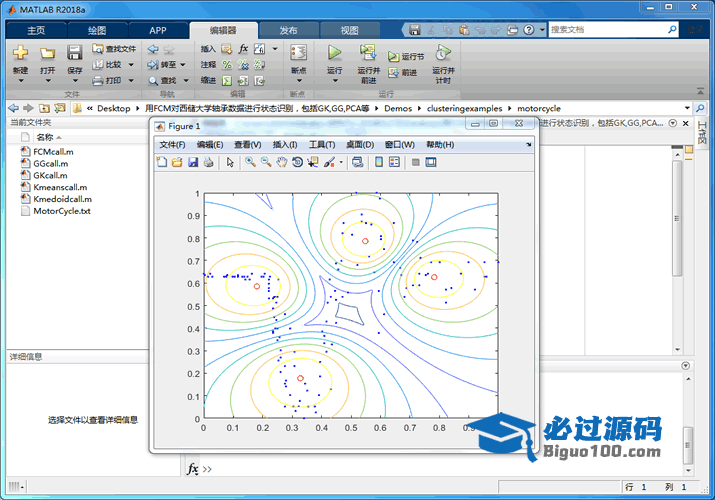This screenshot has width=715, height=500.
Task: Select Zoom In tool in figure
Action: coord(250,162)
